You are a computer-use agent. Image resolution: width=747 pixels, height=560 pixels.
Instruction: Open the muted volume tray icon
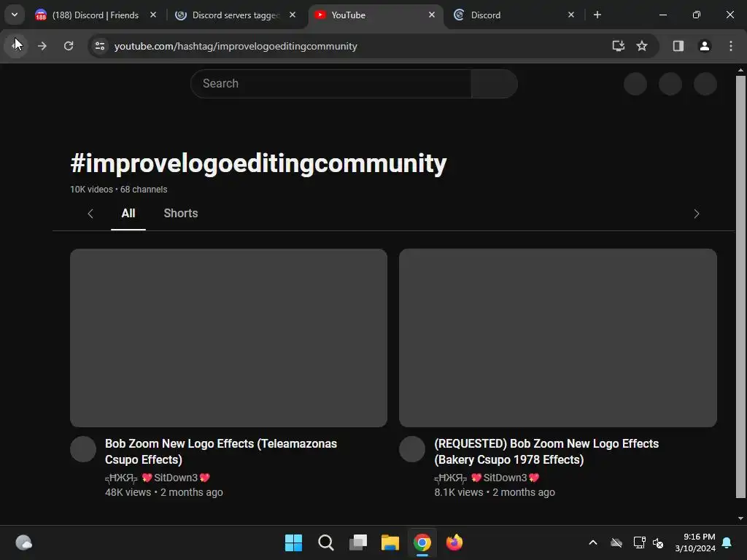click(658, 542)
